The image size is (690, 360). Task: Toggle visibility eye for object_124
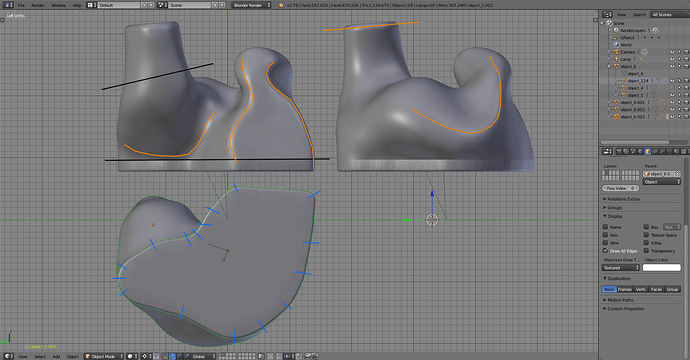tap(672, 81)
